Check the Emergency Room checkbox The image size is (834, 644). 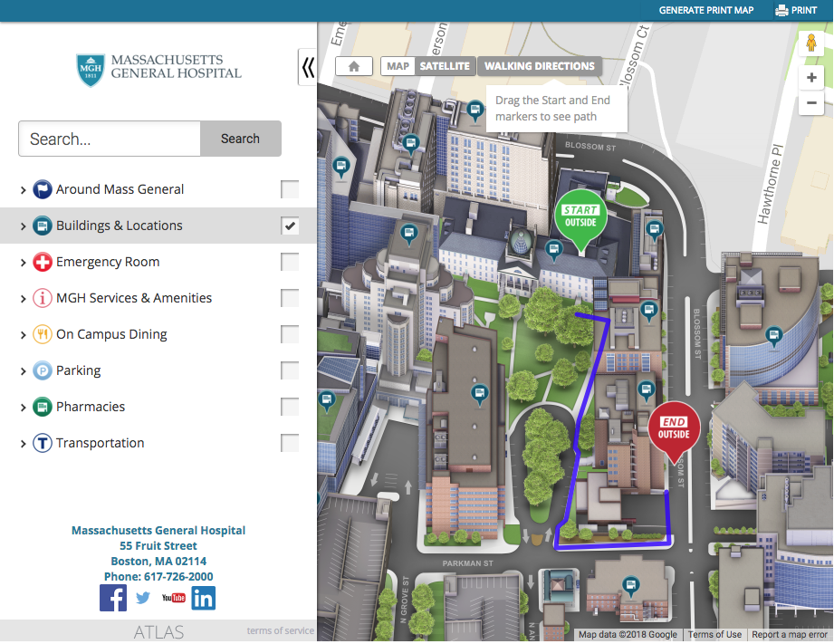pyautogui.click(x=290, y=262)
